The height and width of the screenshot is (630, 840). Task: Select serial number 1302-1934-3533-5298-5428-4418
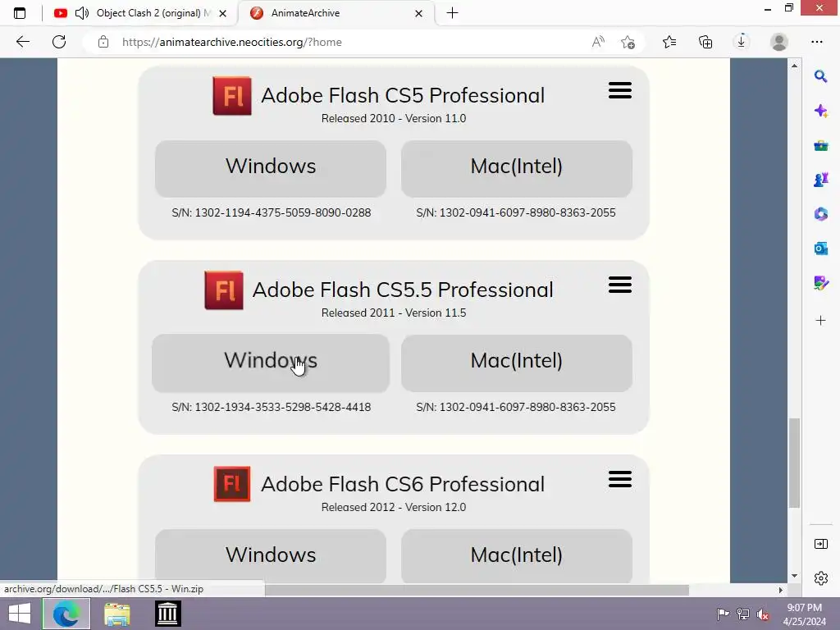click(x=282, y=407)
